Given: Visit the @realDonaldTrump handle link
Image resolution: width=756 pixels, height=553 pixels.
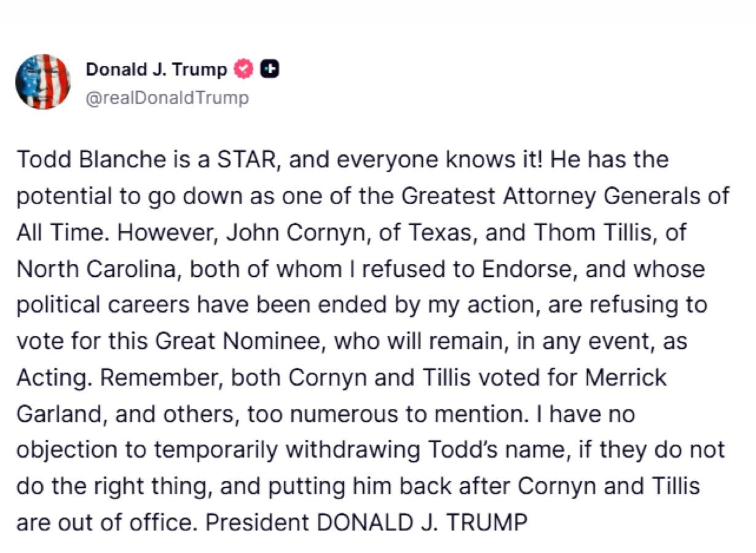Looking at the screenshot, I should point(168,98).
